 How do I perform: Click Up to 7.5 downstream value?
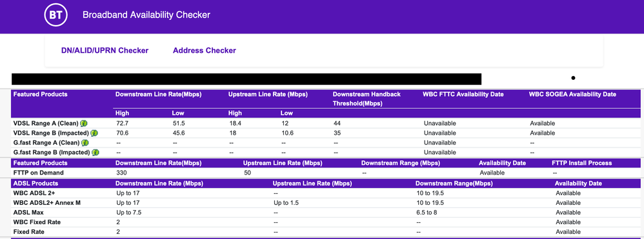coord(129,213)
